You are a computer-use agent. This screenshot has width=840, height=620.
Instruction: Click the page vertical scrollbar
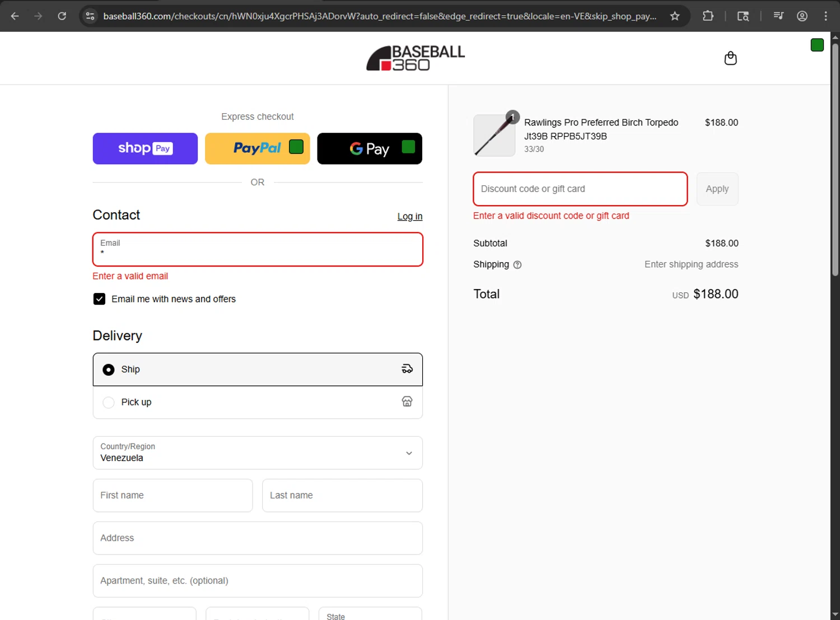[835, 160]
